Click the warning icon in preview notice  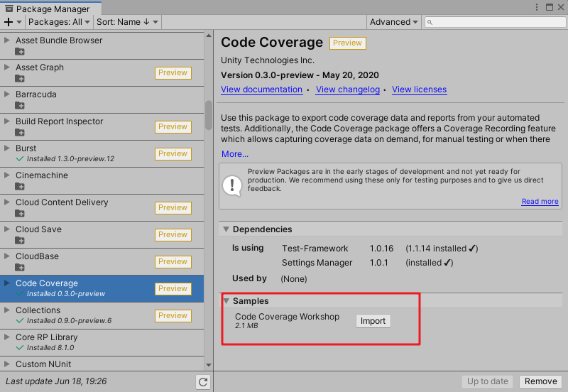click(x=232, y=185)
